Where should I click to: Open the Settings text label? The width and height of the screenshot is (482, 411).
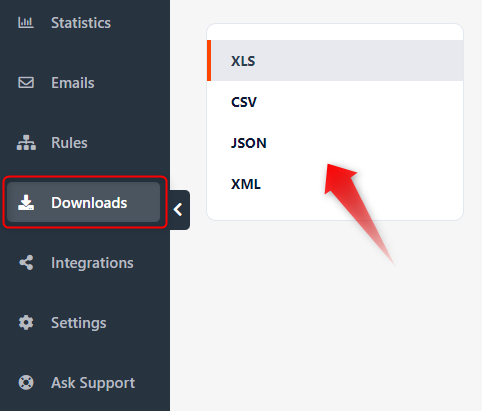coord(79,323)
